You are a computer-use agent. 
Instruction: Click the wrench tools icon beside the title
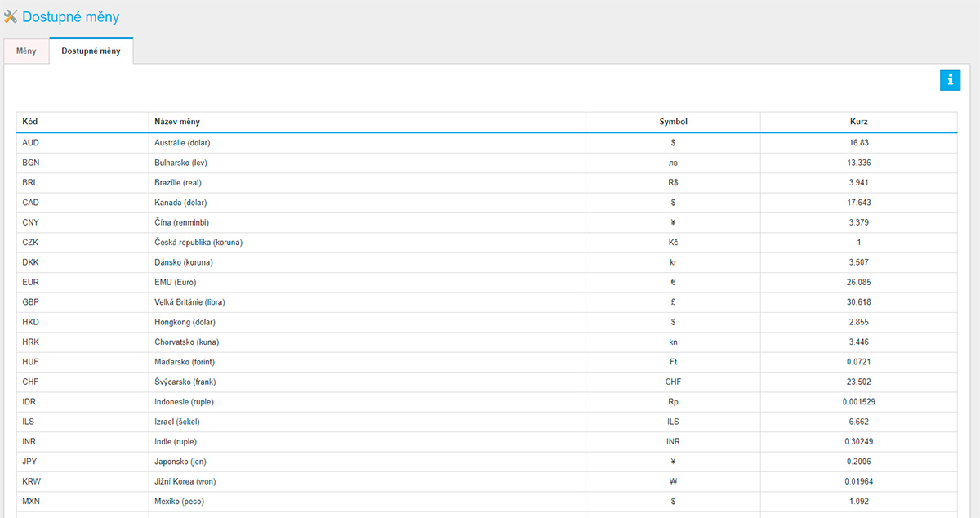pyautogui.click(x=11, y=16)
